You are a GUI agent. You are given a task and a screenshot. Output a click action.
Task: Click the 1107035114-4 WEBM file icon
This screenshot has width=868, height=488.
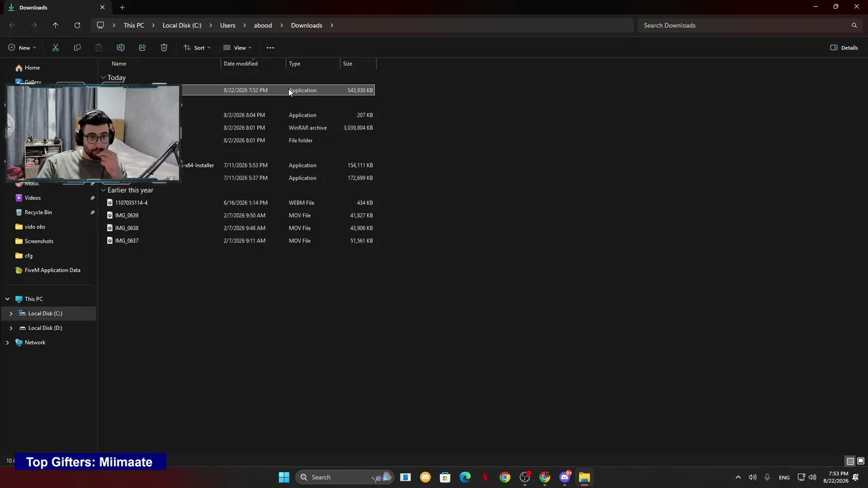(x=110, y=203)
